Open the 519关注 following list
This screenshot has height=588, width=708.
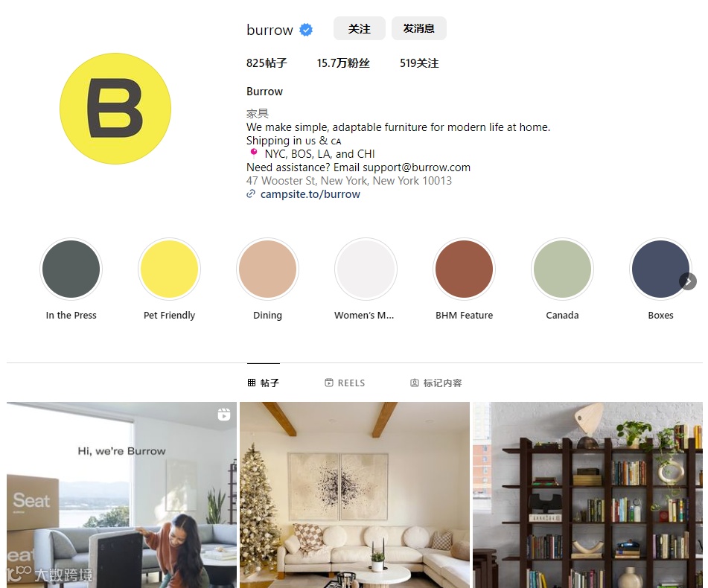(419, 63)
